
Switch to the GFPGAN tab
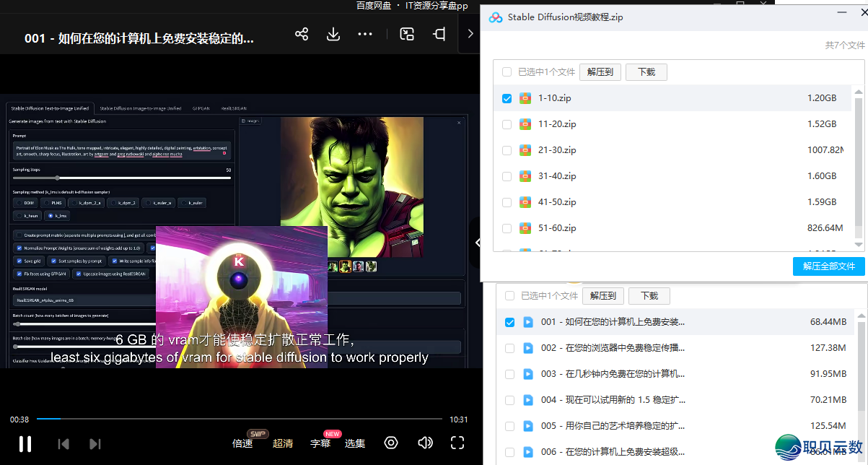pos(201,108)
